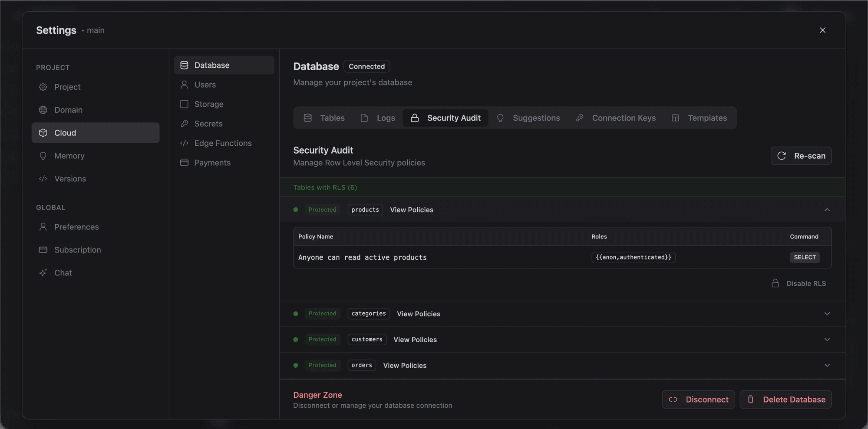The image size is (868, 429).
Task: Expand the orders table chevron
Action: [x=827, y=365]
